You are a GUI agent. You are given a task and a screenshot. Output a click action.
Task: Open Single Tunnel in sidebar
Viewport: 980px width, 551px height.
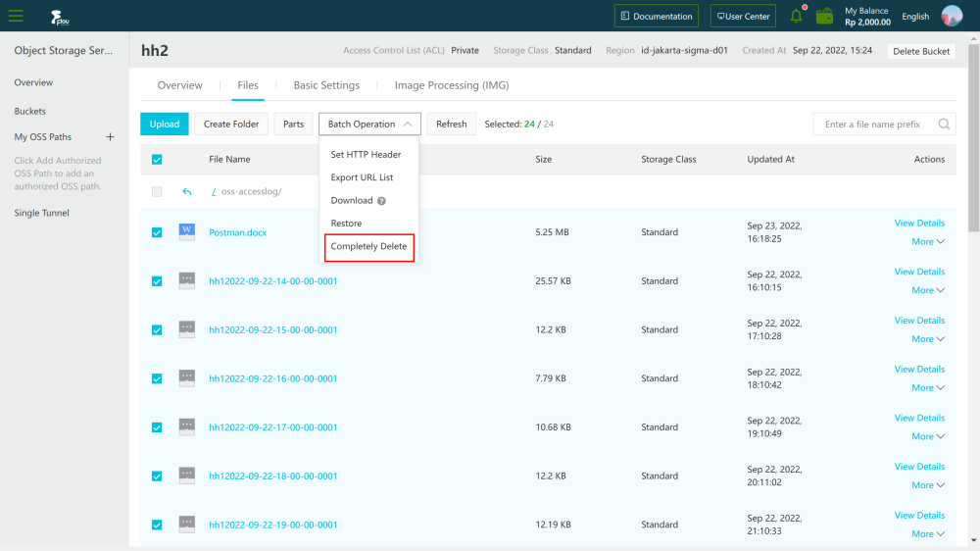42,213
